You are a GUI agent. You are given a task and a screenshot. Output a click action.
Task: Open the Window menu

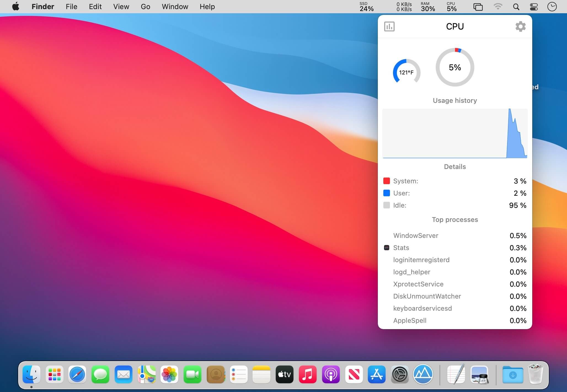pyautogui.click(x=175, y=7)
